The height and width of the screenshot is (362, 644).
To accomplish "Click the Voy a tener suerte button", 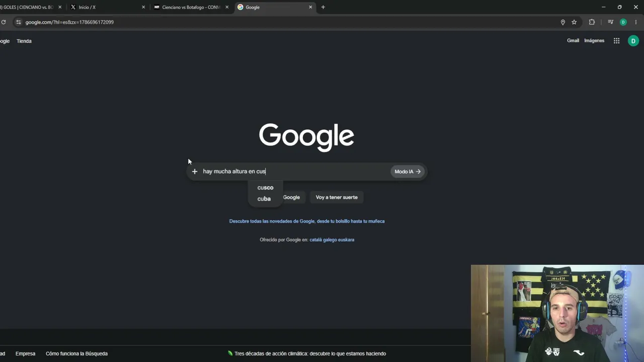I will [337, 197].
